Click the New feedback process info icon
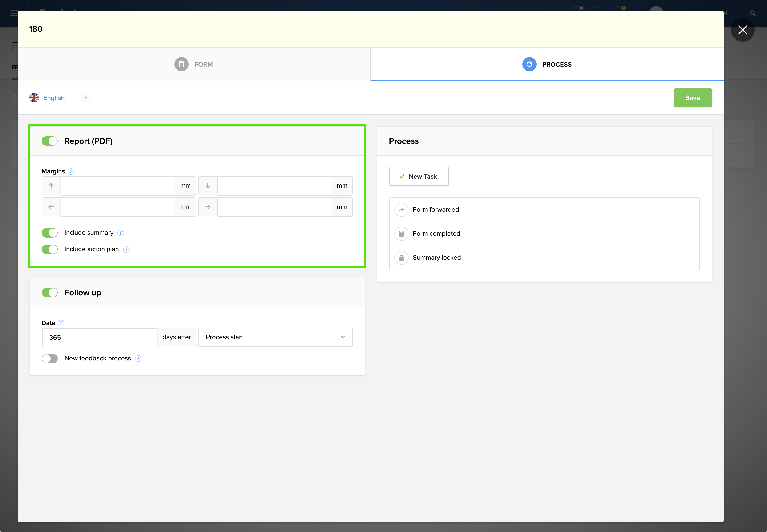 coord(138,358)
